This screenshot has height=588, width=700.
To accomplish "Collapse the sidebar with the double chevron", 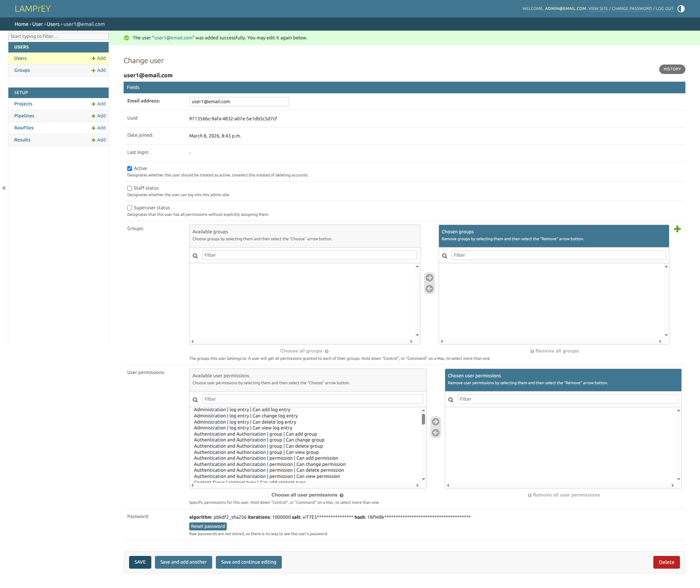I will point(4,188).
